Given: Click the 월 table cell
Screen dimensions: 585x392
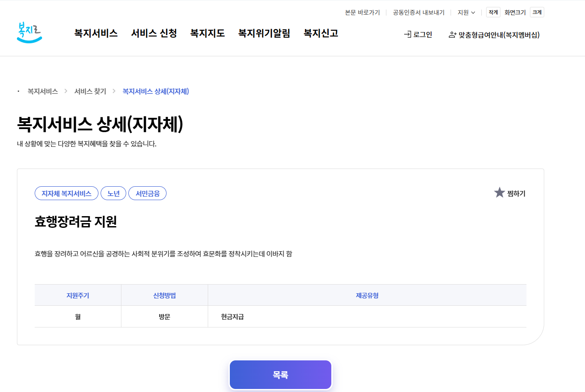Looking at the screenshot, I should coord(78,317).
